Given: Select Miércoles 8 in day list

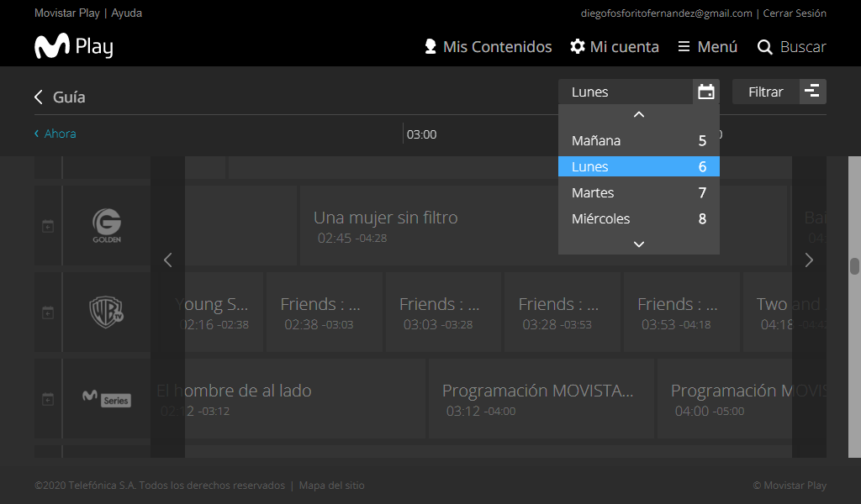Looking at the screenshot, I should (639, 219).
